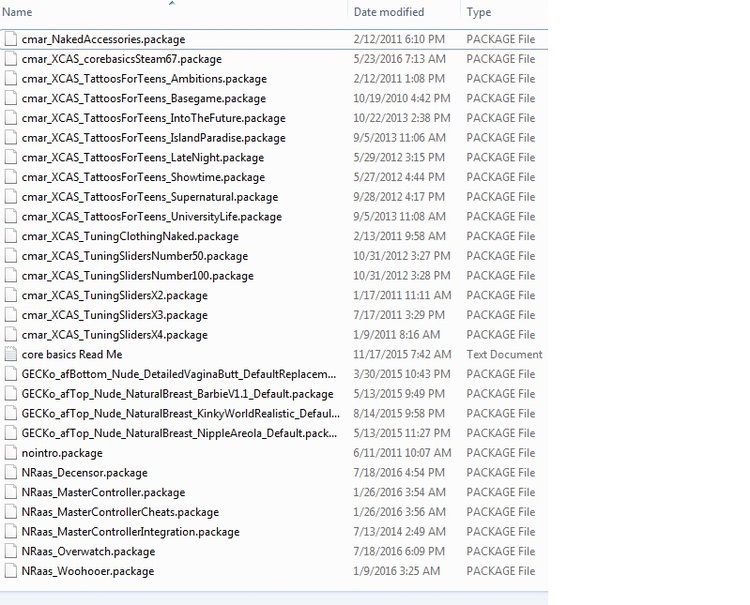
Task: Sort files by Date modified column header
Action: click(389, 12)
